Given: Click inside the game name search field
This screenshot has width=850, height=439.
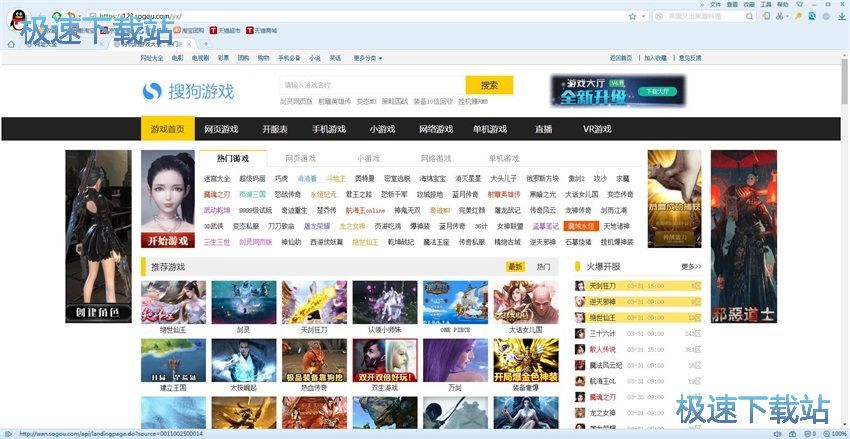Looking at the screenshot, I should tap(373, 85).
